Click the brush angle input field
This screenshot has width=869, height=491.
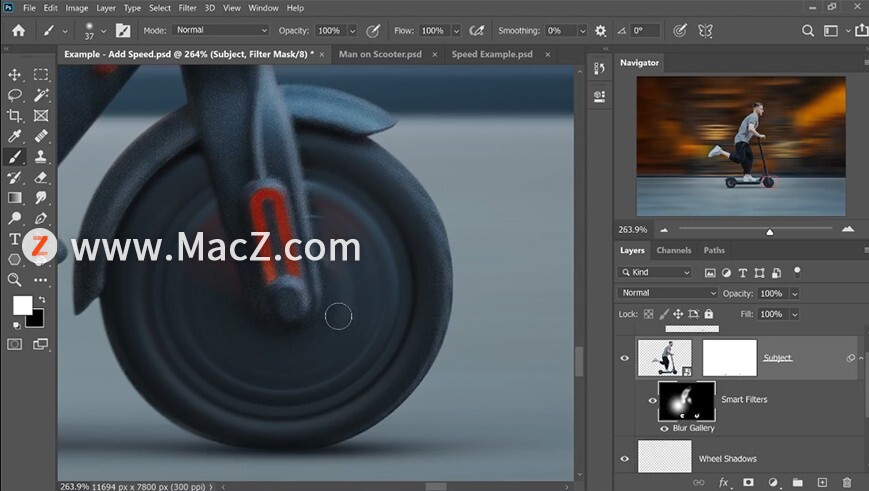(x=645, y=31)
